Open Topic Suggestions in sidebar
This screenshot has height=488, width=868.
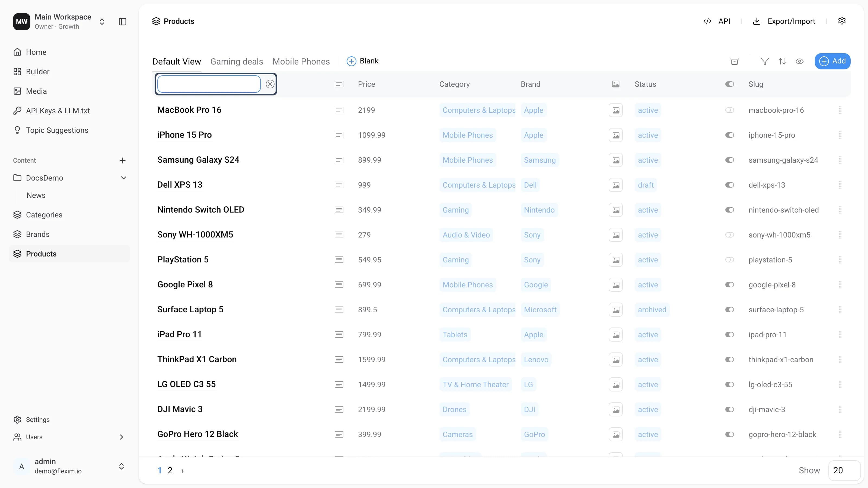[x=69, y=130]
